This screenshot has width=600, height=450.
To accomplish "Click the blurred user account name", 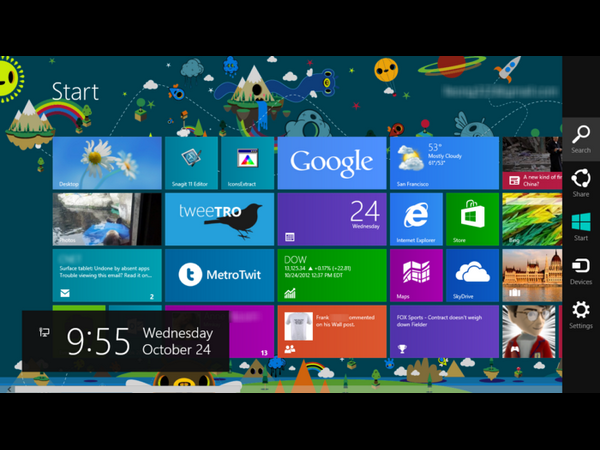I will click(500, 91).
